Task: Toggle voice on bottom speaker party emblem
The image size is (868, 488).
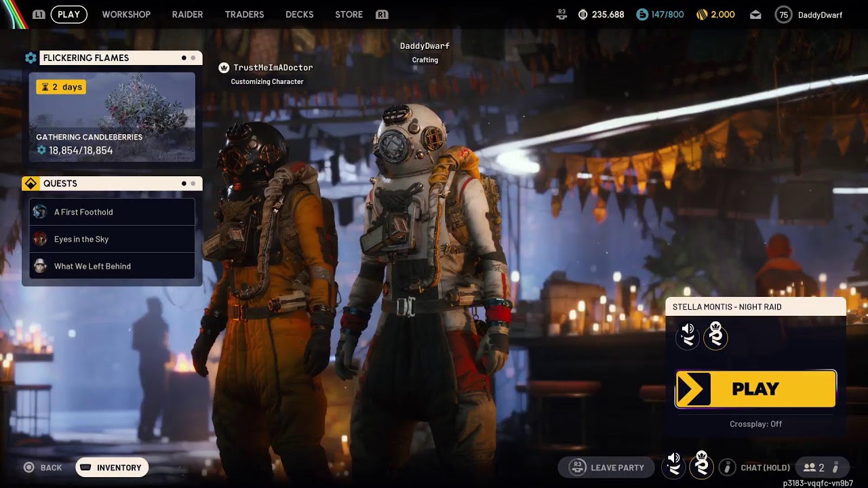Action: (x=673, y=466)
